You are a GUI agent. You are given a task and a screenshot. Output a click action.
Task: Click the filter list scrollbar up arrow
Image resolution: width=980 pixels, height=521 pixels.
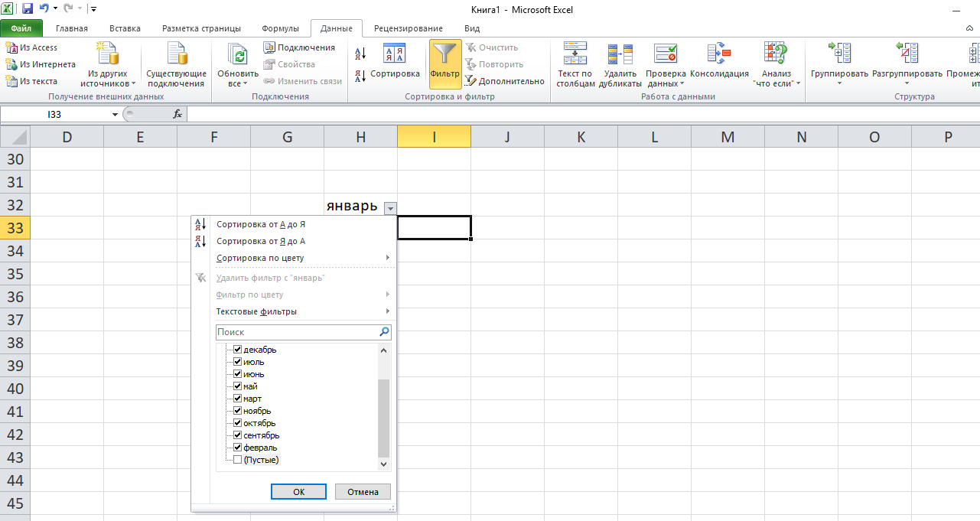(384, 350)
